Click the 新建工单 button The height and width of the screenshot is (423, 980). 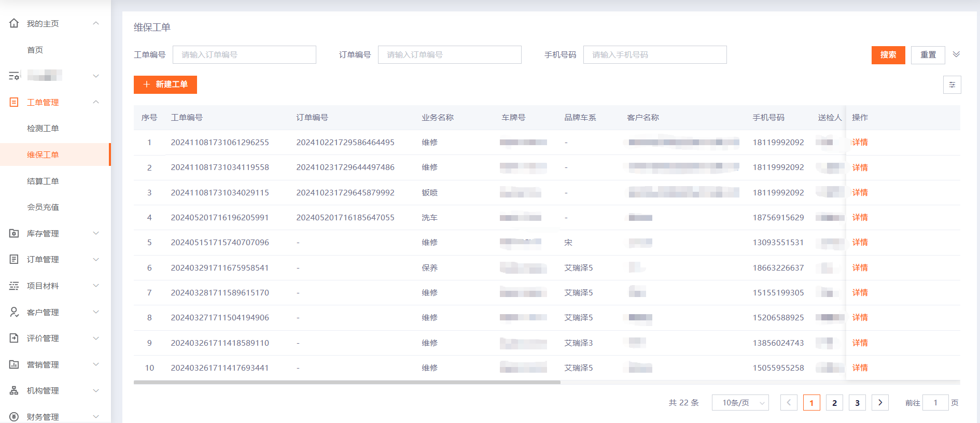click(x=165, y=84)
